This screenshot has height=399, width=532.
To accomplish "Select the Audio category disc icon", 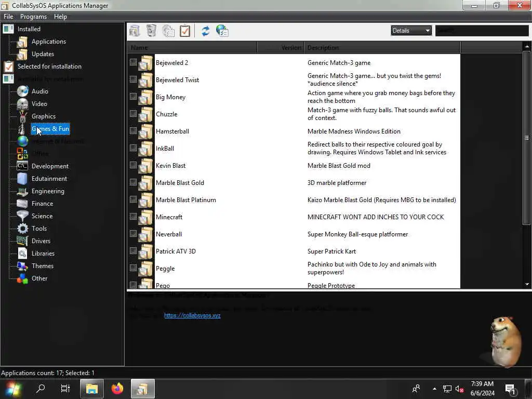I will click(x=22, y=91).
